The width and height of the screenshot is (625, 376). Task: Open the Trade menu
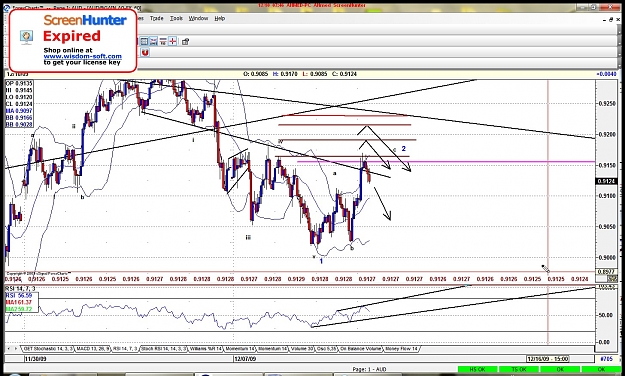pyautogui.click(x=157, y=18)
